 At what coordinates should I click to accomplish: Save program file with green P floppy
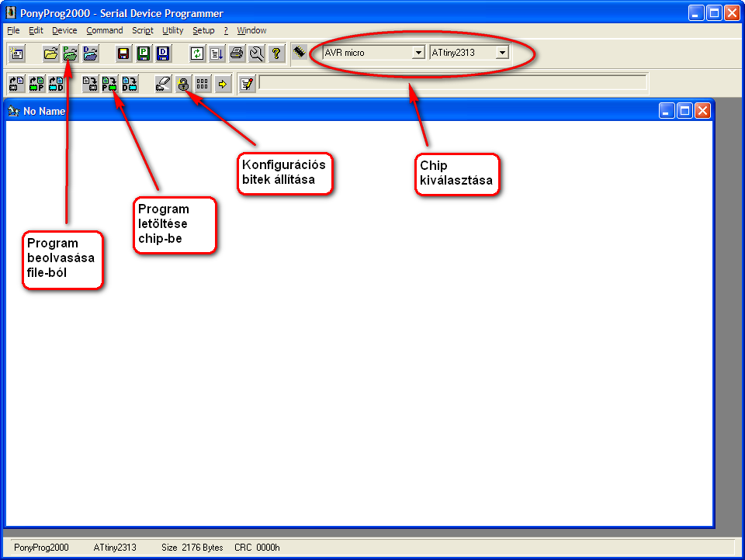click(x=144, y=54)
